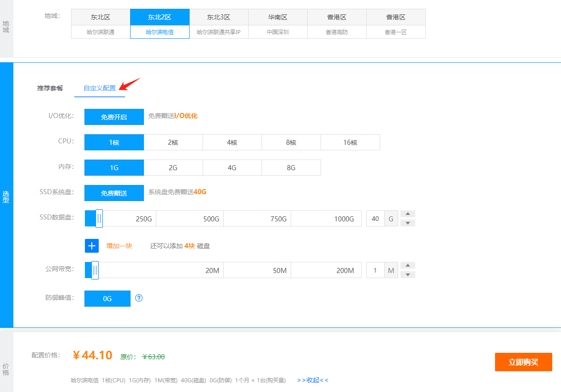Click the SSD系统盘 免费赠送 button
Viewport: 561px width, 392px height.
(114, 193)
